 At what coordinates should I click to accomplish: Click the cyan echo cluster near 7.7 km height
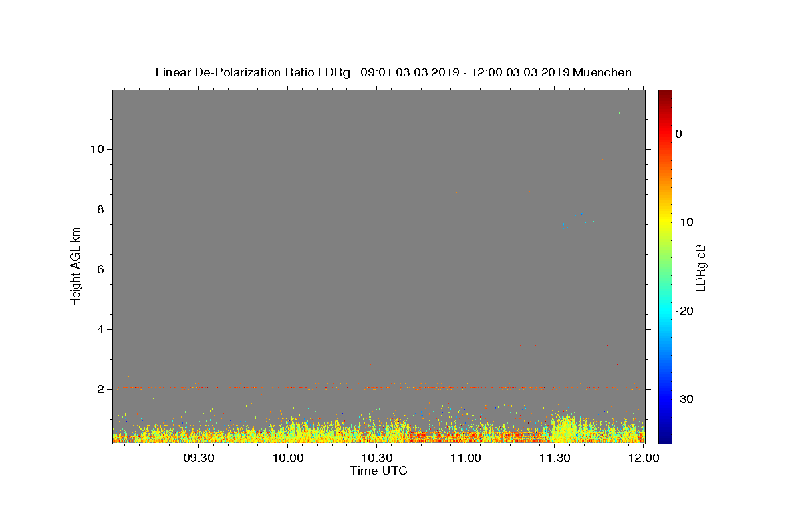tap(583, 219)
